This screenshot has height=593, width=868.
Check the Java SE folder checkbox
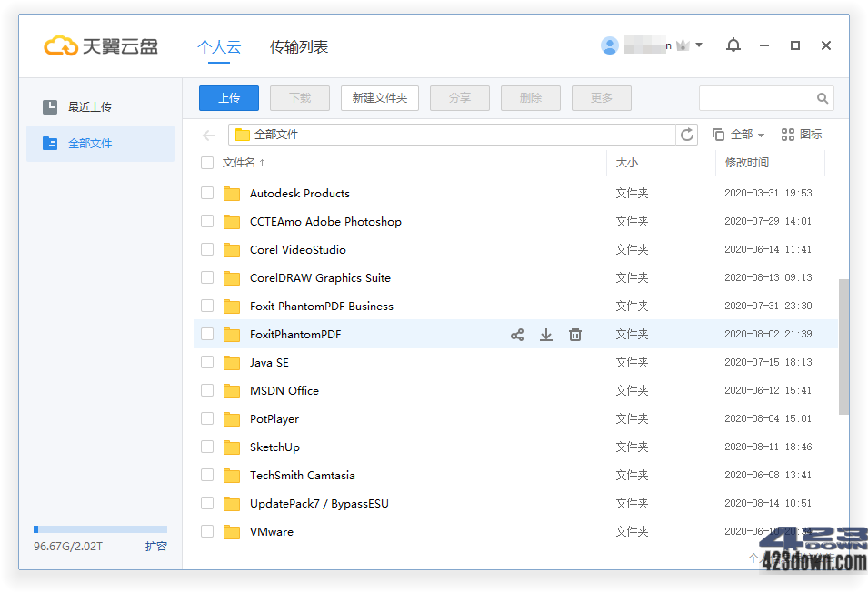[206, 362]
